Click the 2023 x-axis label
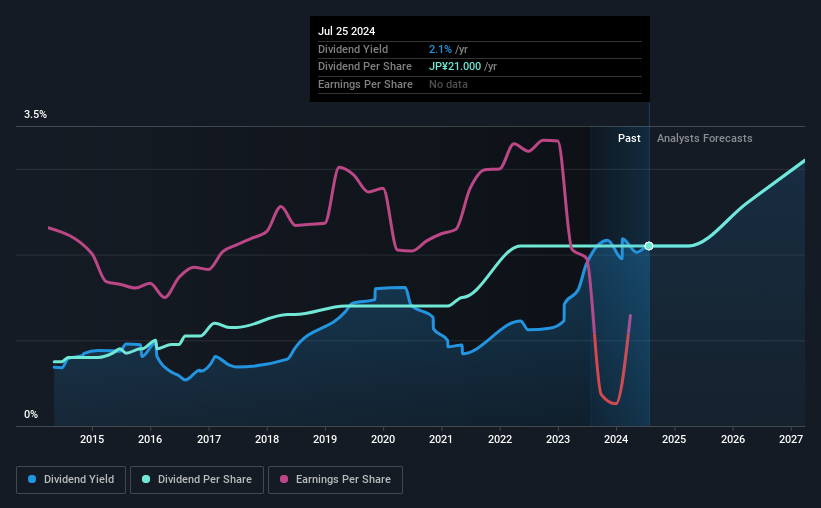The width and height of the screenshot is (821, 508). coord(558,439)
